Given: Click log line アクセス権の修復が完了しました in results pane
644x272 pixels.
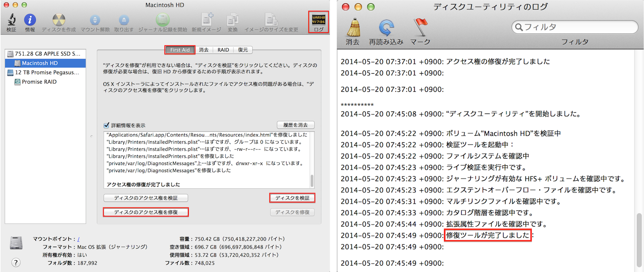Looking at the screenshot, I should (x=143, y=185).
